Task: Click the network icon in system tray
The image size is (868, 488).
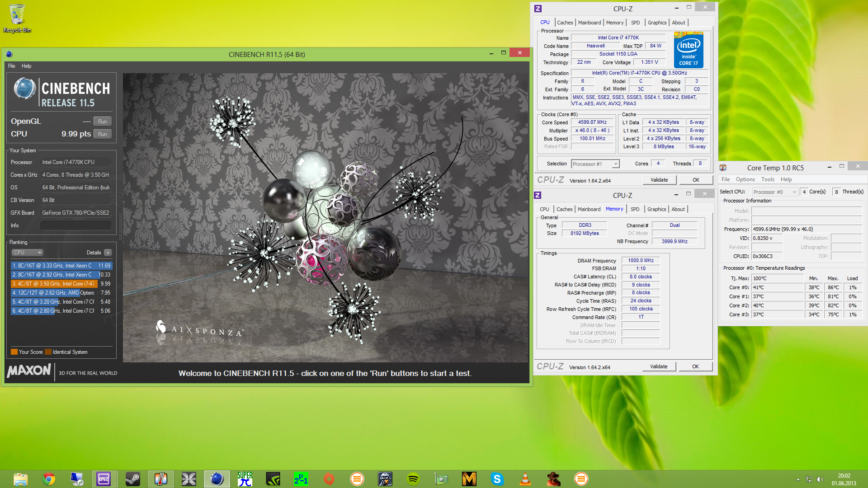Action: (x=809, y=479)
